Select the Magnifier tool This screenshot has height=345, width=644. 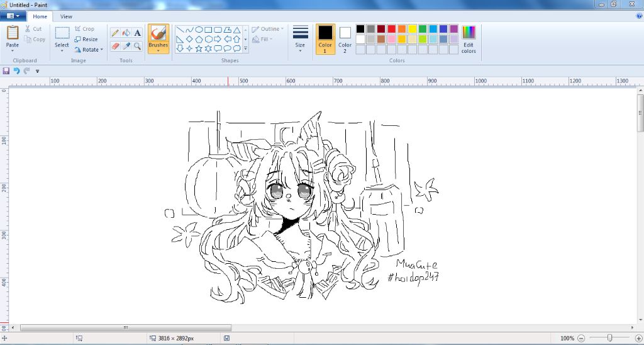pyautogui.click(x=138, y=46)
